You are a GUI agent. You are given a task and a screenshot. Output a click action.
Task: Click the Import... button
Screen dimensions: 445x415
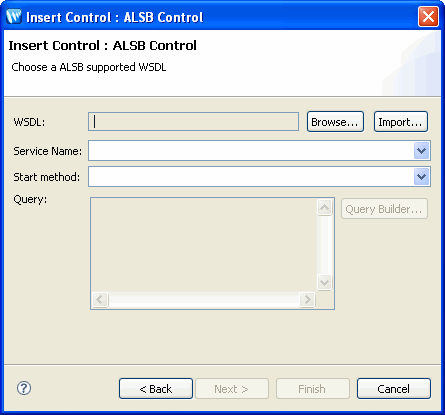[x=401, y=122]
